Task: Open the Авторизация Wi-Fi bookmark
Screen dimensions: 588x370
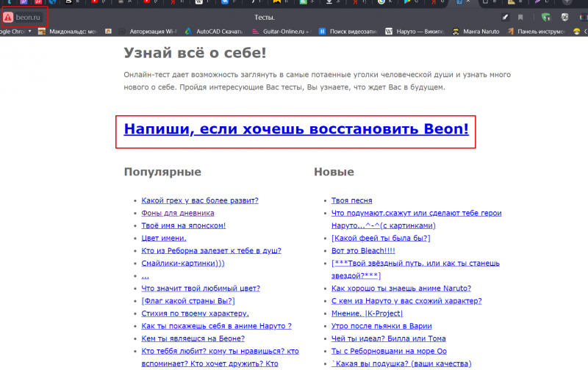Action: pos(148,32)
